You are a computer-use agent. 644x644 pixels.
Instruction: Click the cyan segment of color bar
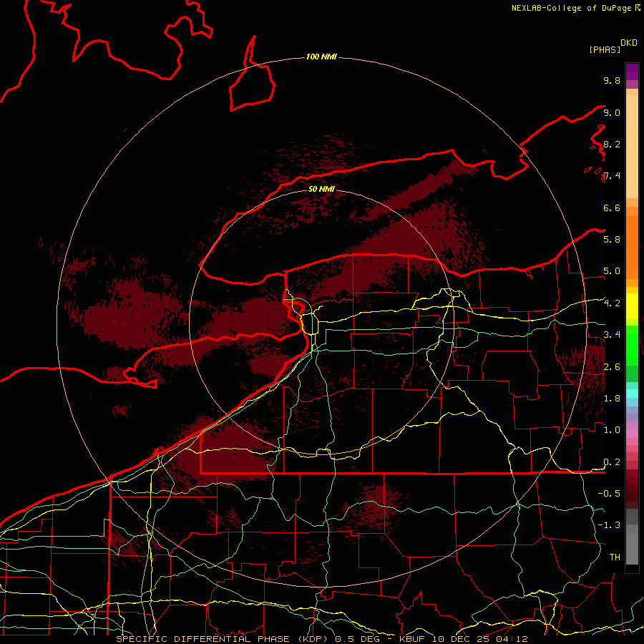[632, 393]
